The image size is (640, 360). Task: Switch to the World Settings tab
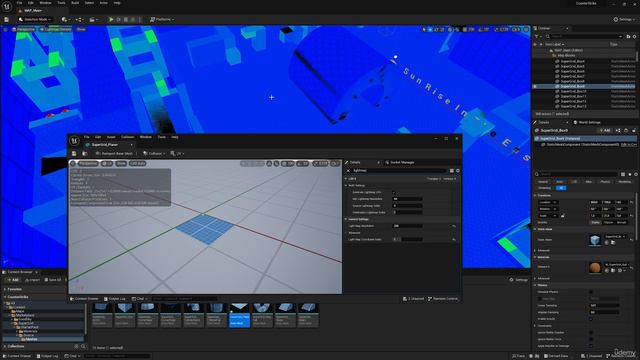(587, 122)
